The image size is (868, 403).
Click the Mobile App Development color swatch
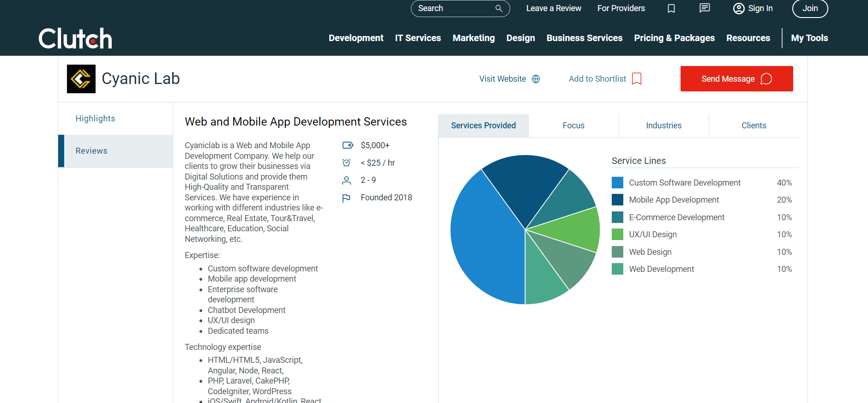point(617,200)
